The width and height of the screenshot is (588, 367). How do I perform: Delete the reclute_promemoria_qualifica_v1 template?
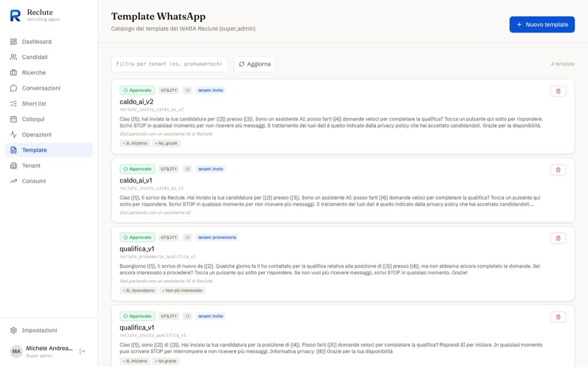(x=558, y=238)
